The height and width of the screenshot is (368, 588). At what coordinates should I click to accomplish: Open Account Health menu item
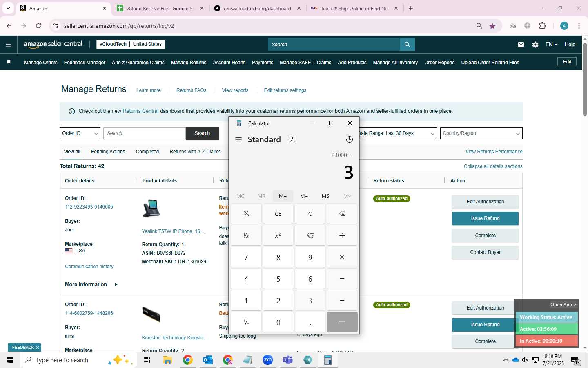click(229, 63)
